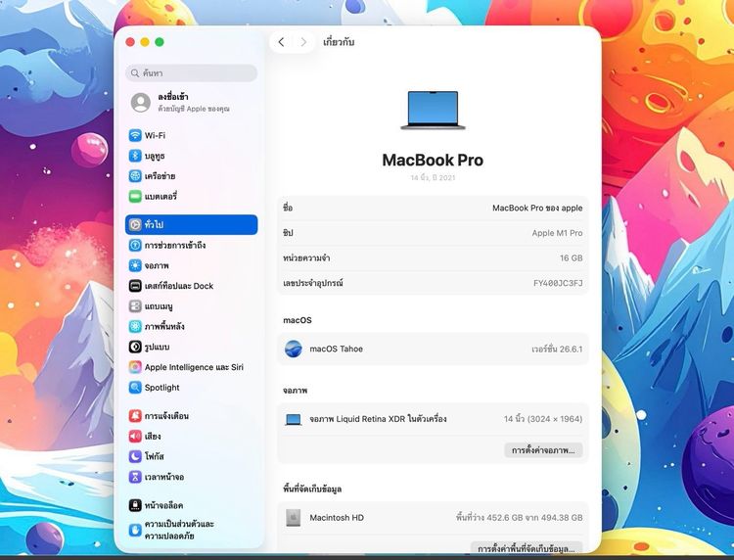
Task: Click the MacBook Pro laptop image
Action: 433,111
